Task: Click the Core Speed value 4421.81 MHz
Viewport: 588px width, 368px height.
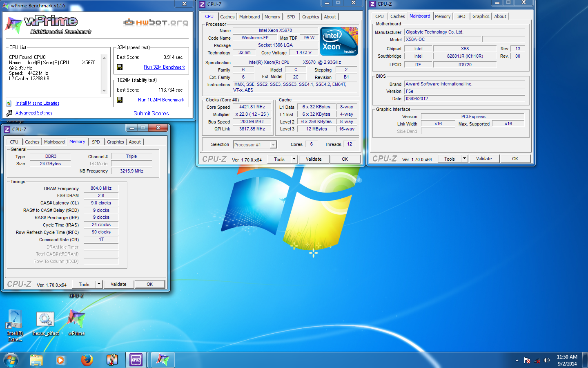Action: click(x=252, y=107)
